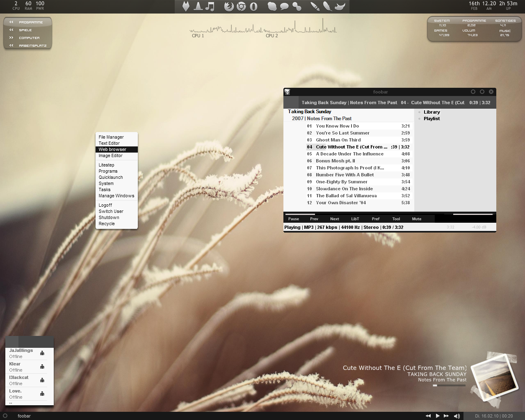Click the foobar window's alien-head menu icon
The image size is (525, 420).
(288, 92)
